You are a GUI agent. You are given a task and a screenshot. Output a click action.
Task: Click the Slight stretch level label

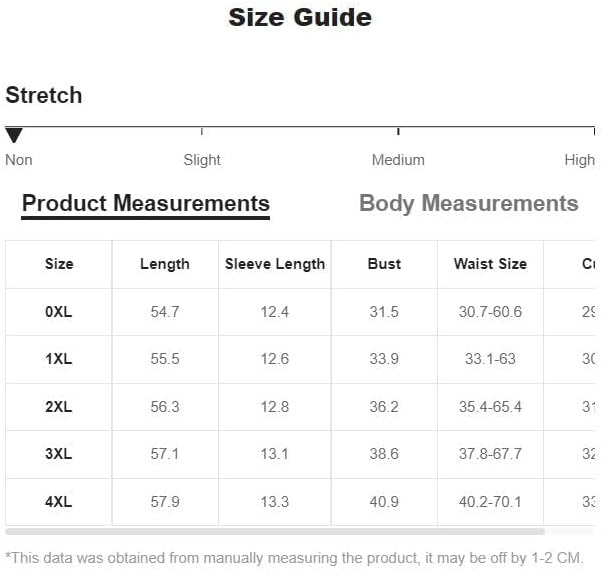click(202, 160)
